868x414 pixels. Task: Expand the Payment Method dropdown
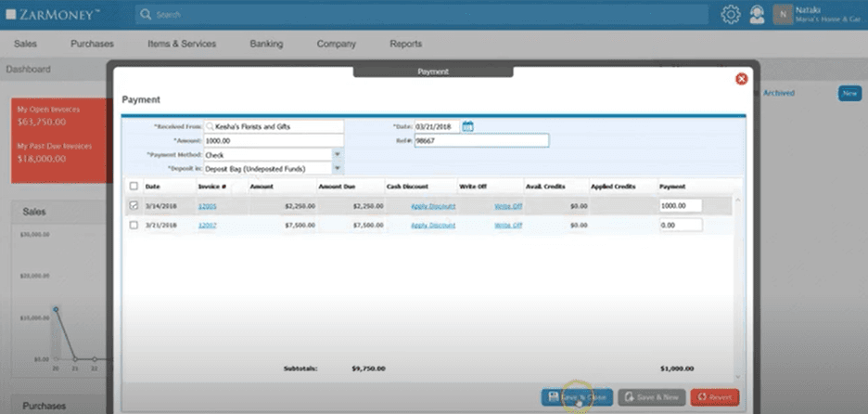(338, 154)
